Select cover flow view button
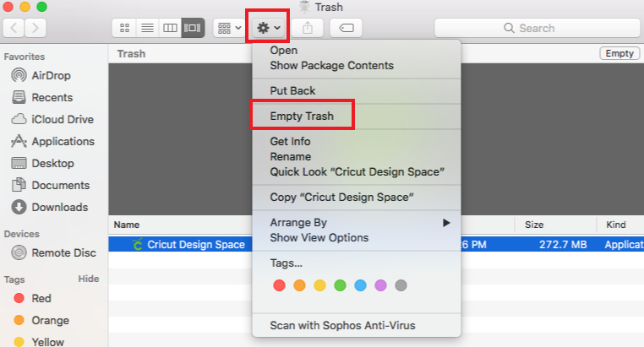 pyautogui.click(x=193, y=28)
